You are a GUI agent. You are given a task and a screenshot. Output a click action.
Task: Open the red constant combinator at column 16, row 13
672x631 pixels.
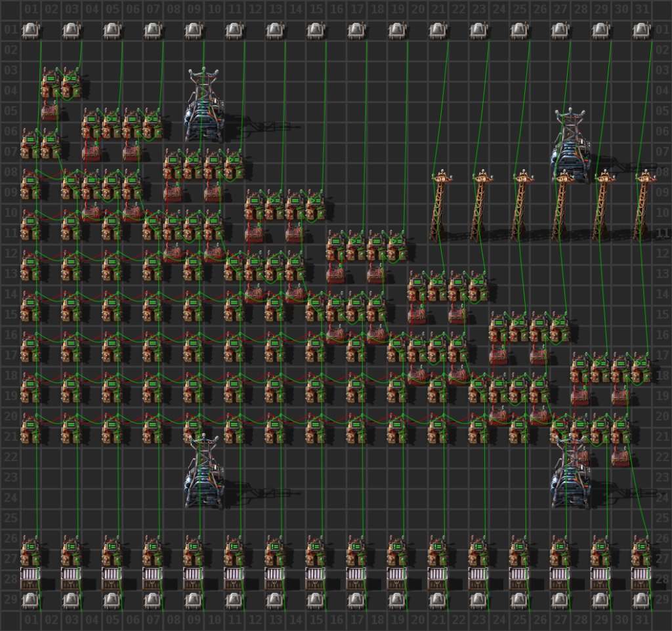[x=335, y=274]
